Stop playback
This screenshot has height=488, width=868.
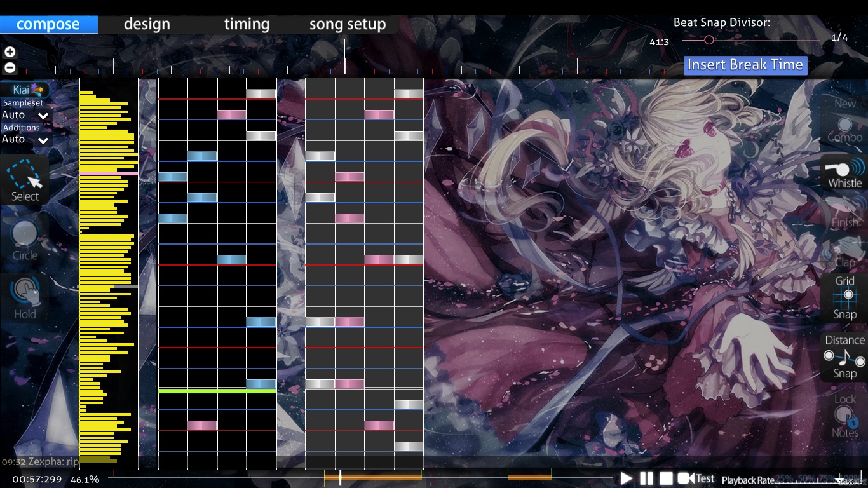[x=666, y=478]
